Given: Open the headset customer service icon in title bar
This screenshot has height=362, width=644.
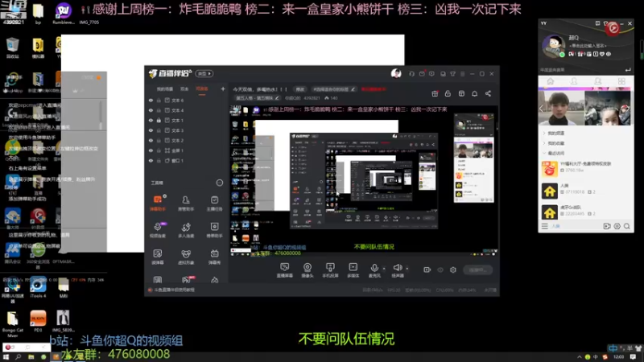Looking at the screenshot, I should pos(411,74).
